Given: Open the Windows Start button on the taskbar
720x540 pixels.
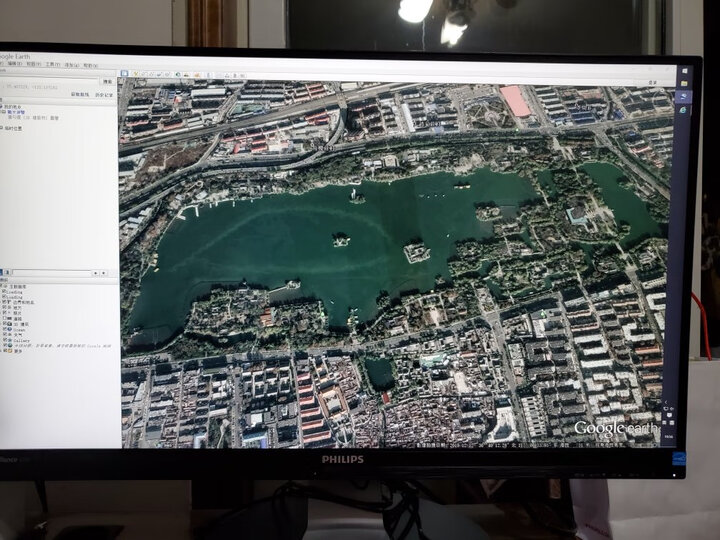Looking at the screenshot, I should [x=685, y=71].
